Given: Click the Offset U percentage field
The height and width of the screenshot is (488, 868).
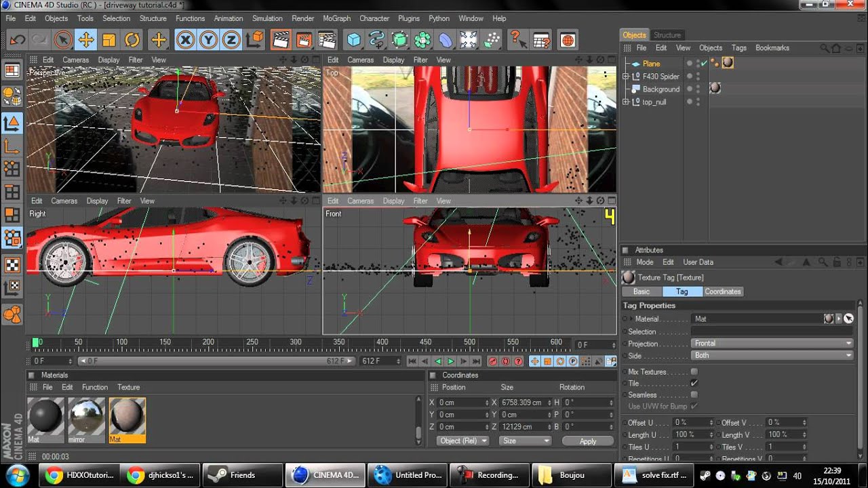Looking at the screenshot, I should tap(694, 422).
